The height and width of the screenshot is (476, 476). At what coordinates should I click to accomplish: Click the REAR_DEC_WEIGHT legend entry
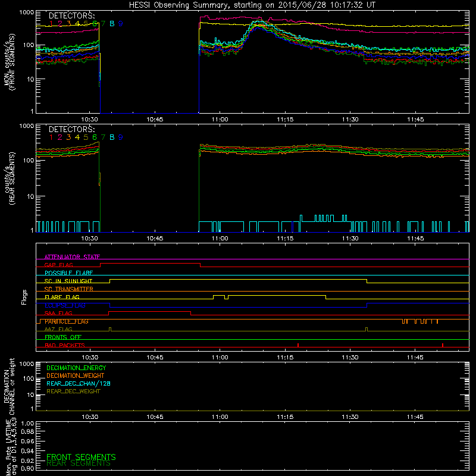[73, 392]
